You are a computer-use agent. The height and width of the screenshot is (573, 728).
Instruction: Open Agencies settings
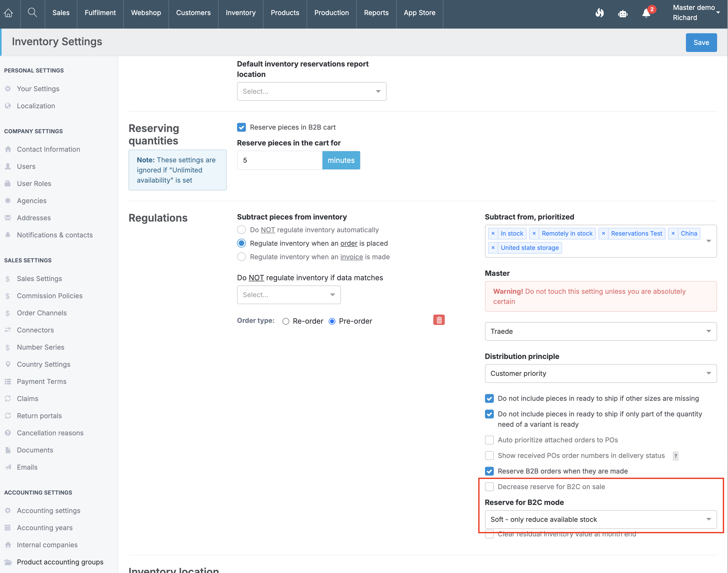pos(31,201)
